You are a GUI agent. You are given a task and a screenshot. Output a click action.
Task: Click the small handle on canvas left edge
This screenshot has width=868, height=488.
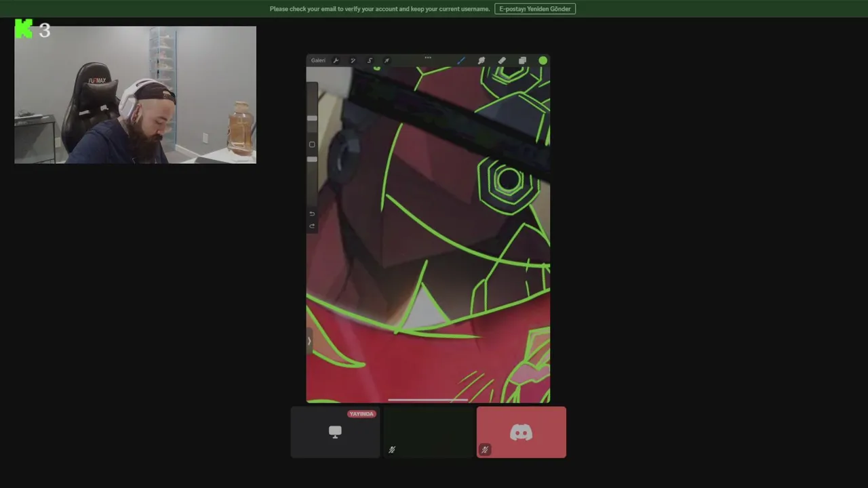pyautogui.click(x=309, y=341)
